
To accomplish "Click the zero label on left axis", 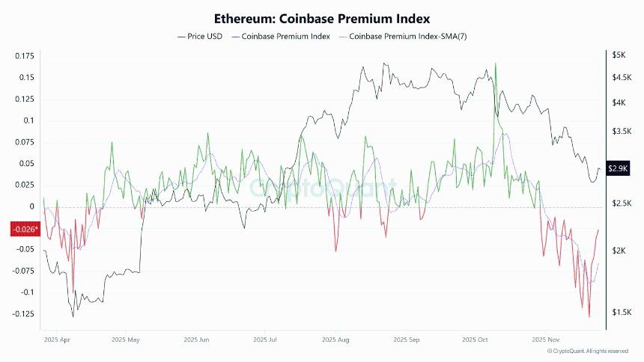I will (x=32, y=206).
